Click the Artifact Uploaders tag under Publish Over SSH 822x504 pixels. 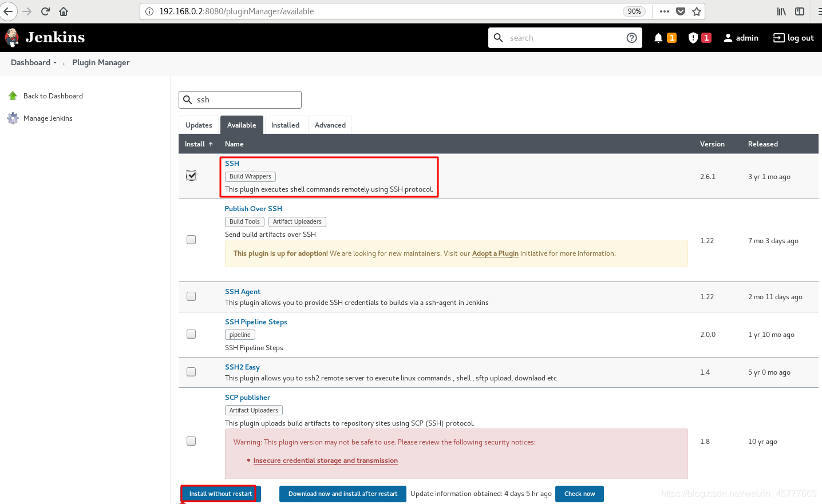coord(297,222)
